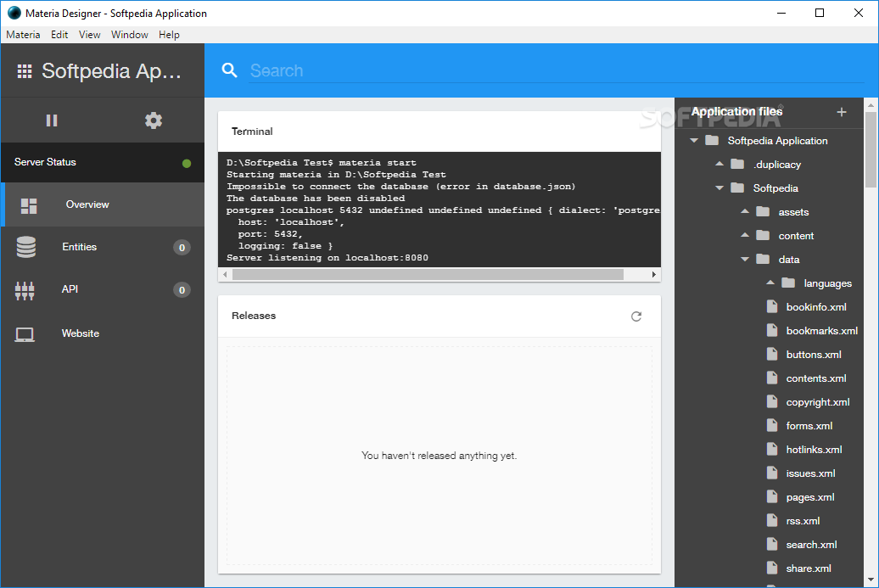Click the bookinfo.xml file icon
This screenshot has width=879, height=588.
pos(772,306)
